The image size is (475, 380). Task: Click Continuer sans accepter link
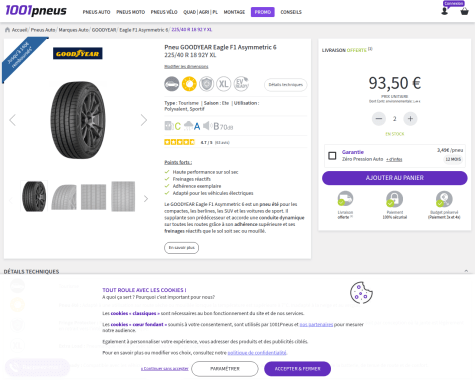click(x=165, y=369)
